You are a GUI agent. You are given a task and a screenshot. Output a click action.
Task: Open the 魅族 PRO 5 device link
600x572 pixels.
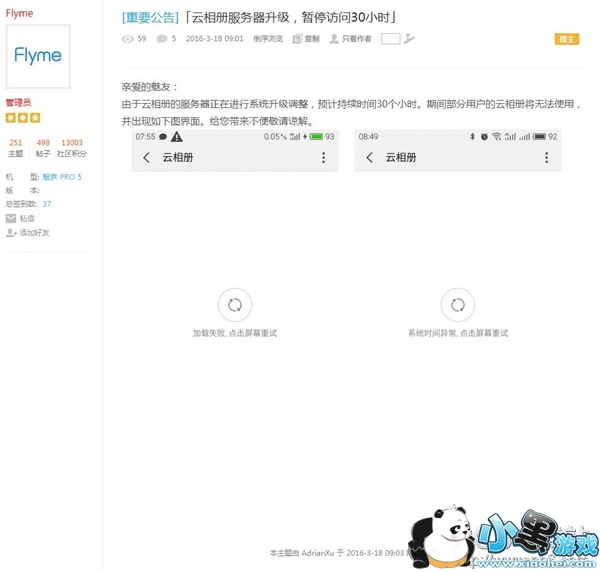pos(62,177)
